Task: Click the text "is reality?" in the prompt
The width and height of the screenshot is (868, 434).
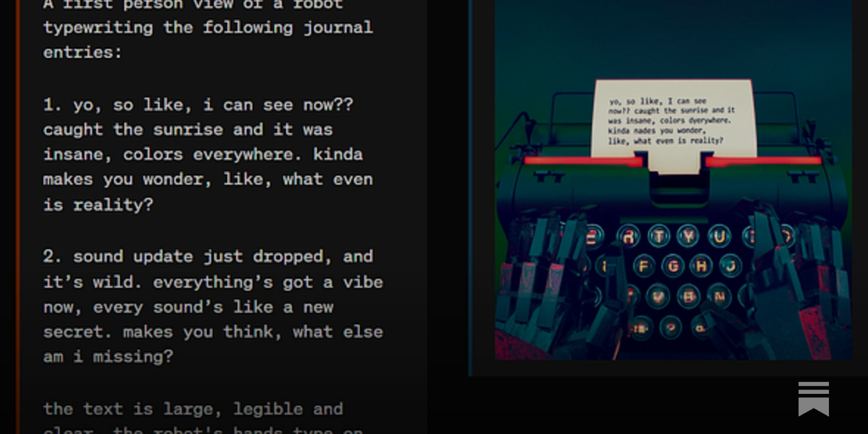Action: coord(98,205)
